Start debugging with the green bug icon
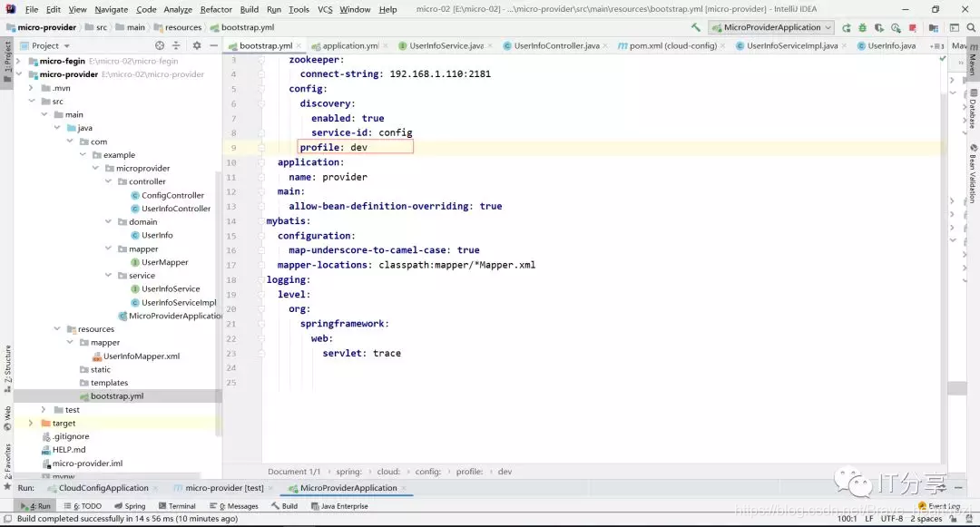The image size is (980, 527). pos(863,27)
